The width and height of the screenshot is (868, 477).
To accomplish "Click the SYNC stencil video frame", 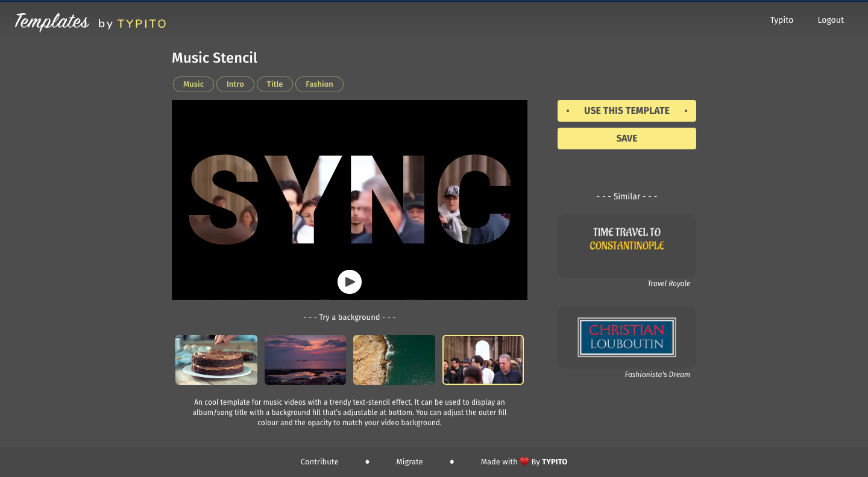I will (x=350, y=200).
